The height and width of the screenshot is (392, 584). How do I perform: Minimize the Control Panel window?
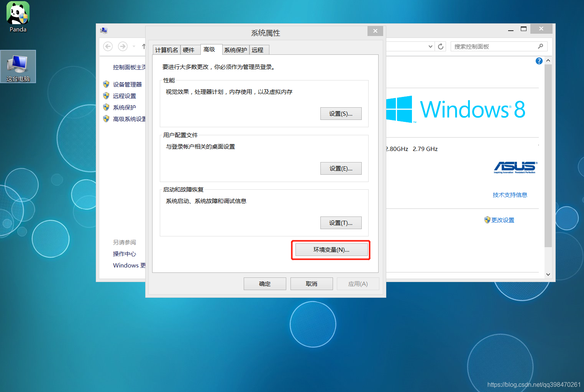point(510,29)
